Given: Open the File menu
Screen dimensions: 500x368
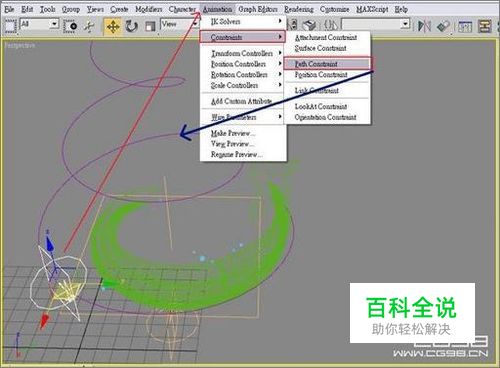Looking at the screenshot, I should tap(9, 9).
